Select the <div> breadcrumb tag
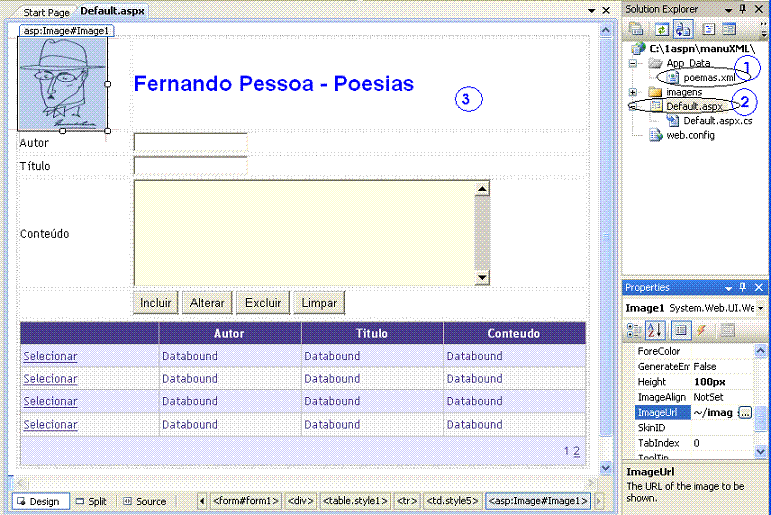 click(x=300, y=501)
